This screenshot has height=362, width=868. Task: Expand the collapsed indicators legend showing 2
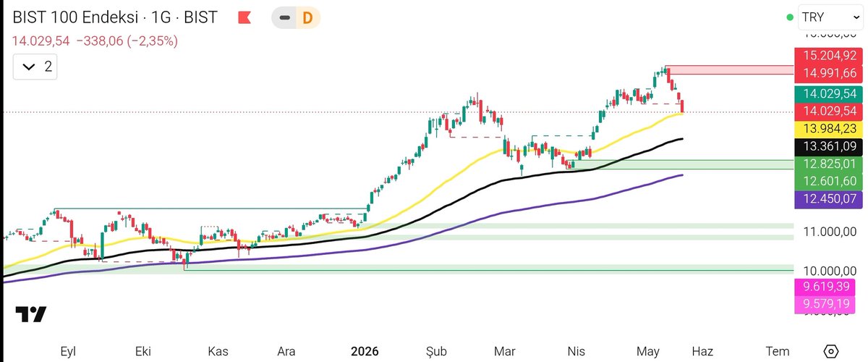[35, 67]
